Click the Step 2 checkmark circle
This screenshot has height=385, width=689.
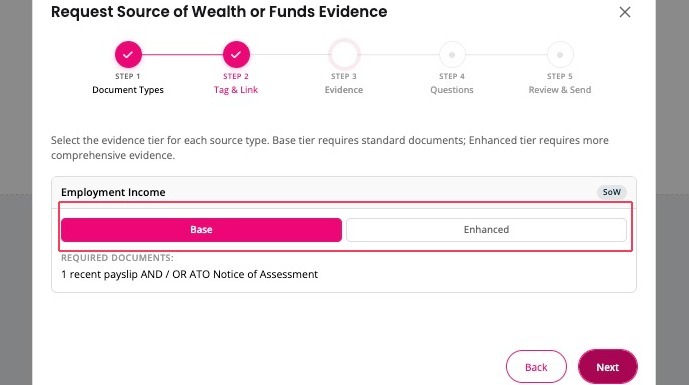click(236, 54)
